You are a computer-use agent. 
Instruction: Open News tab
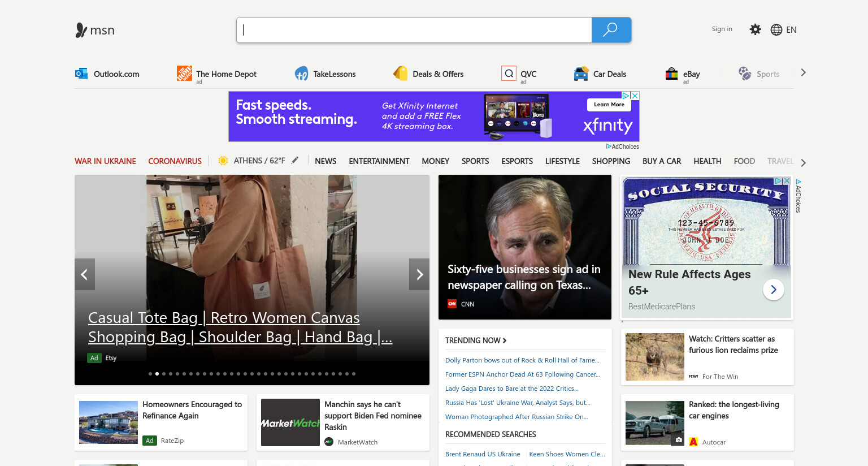pos(325,161)
